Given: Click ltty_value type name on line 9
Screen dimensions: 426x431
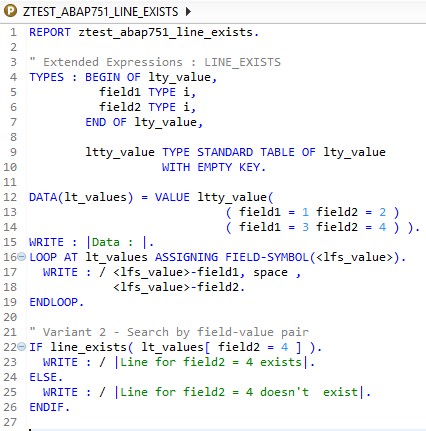Looking at the screenshot, I should coord(120,152).
